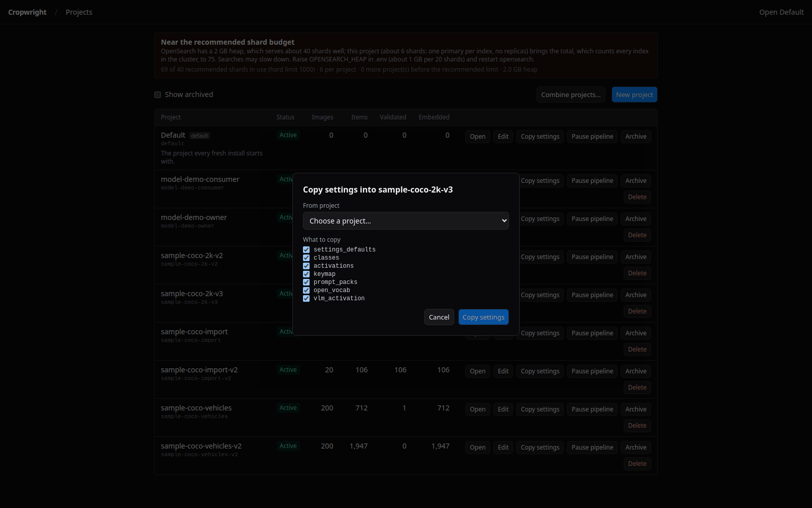The image size is (812, 508).
Task: Open the 'Choose a project...' dropdown
Action: click(x=406, y=221)
